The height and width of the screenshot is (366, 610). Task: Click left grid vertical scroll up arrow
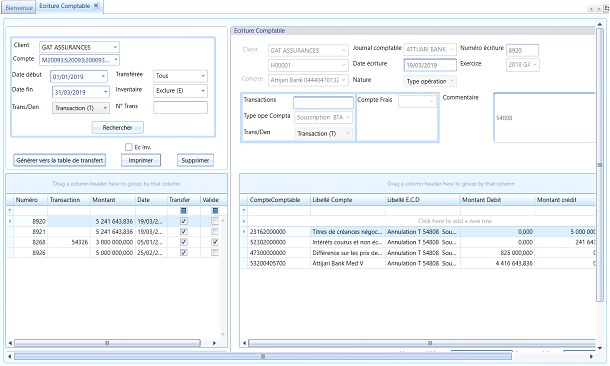click(223, 221)
